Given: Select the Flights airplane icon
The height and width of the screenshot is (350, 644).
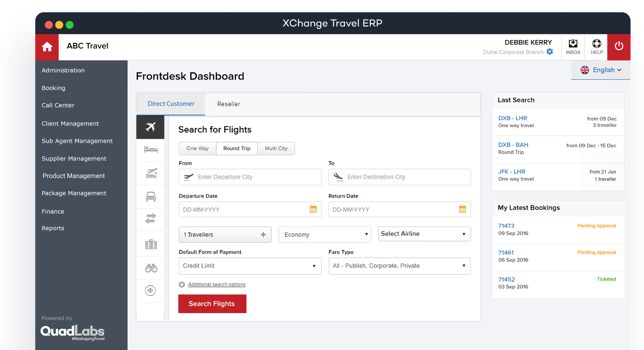Looking at the screenshot, I should click(x=150, y=127).
